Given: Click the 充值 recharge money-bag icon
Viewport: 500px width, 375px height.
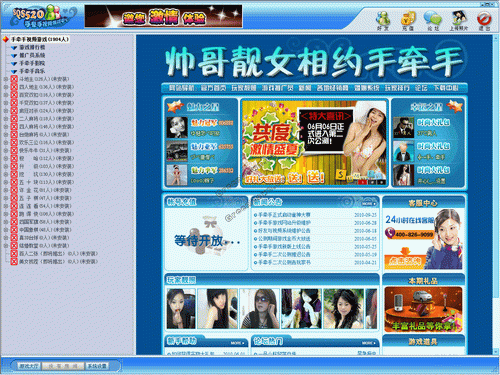Looking at the screenshot, I should point(408,20).
